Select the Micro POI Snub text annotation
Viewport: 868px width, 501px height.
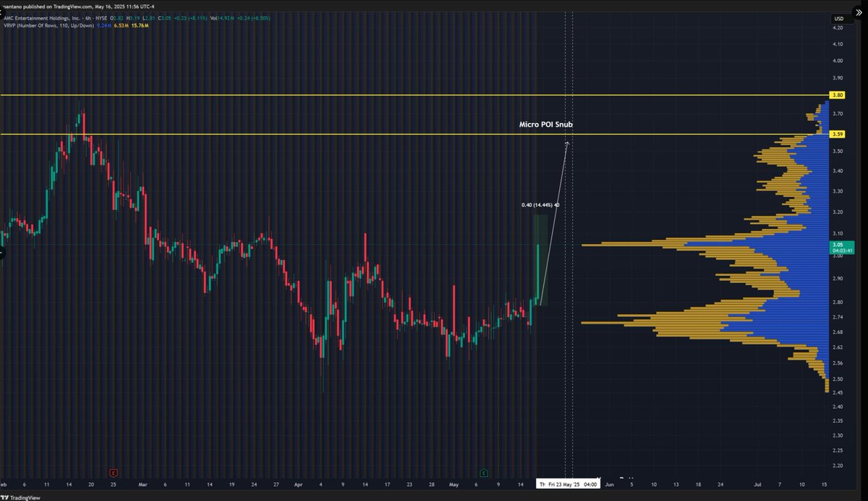[x=546, y=125]
